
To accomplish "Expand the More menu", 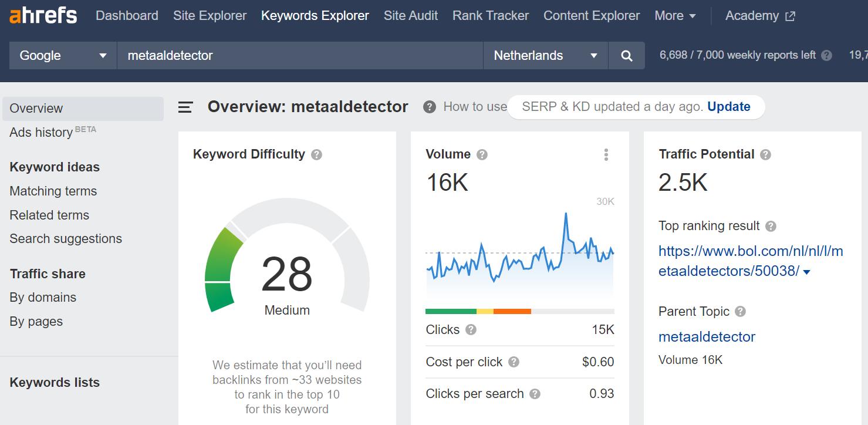I will [675, 16].
